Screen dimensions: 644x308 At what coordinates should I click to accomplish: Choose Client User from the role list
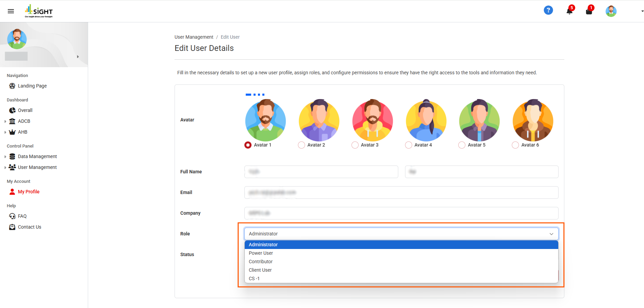tap(260, 270)
